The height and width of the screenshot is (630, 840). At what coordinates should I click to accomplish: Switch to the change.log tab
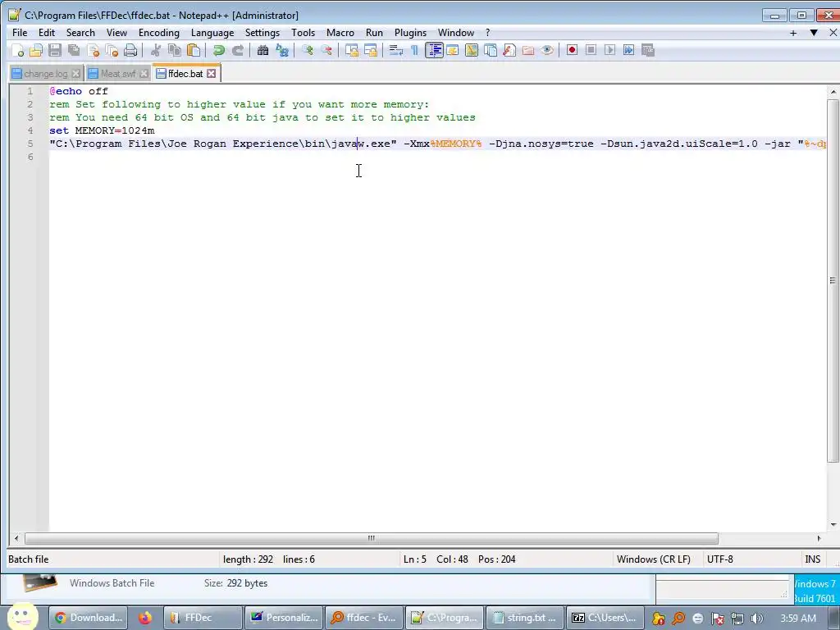click(x=46, y=73)
